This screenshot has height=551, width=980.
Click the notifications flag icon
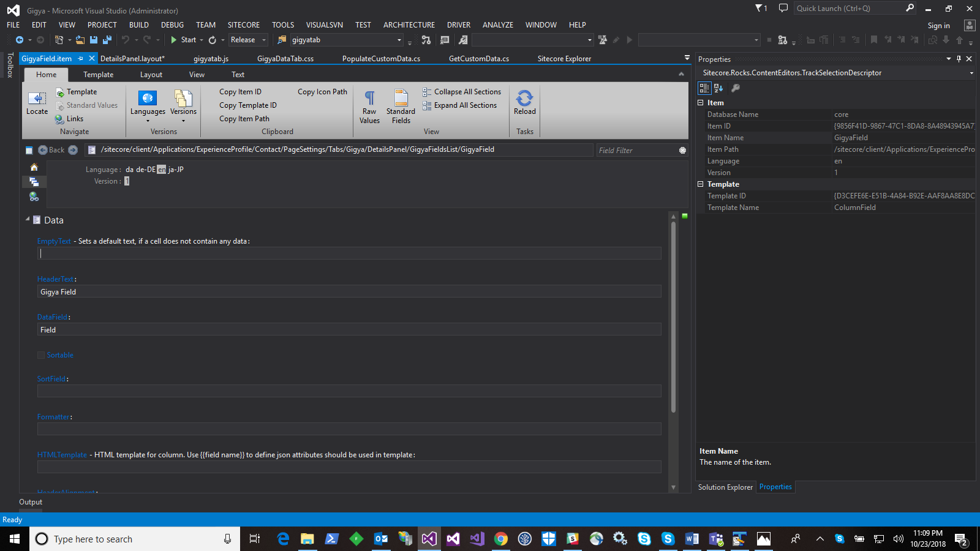tap(761, 8)
